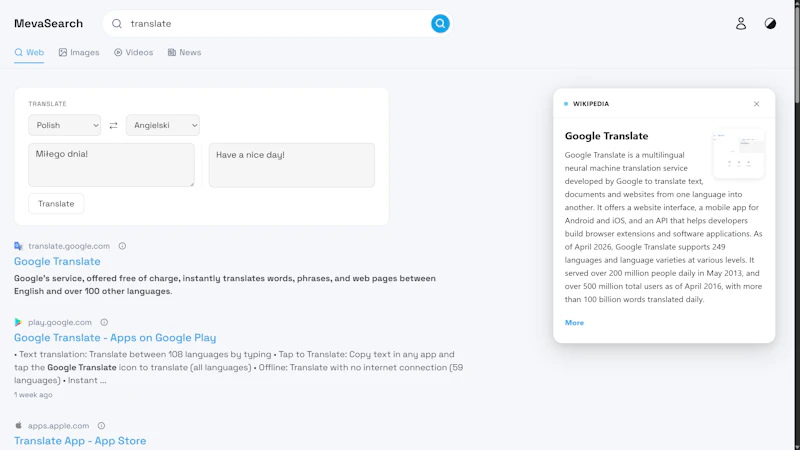The width and height of the screenshot is (800, 450).
Task: Click the blue search submit button
Action: click(x=440, y=23)
